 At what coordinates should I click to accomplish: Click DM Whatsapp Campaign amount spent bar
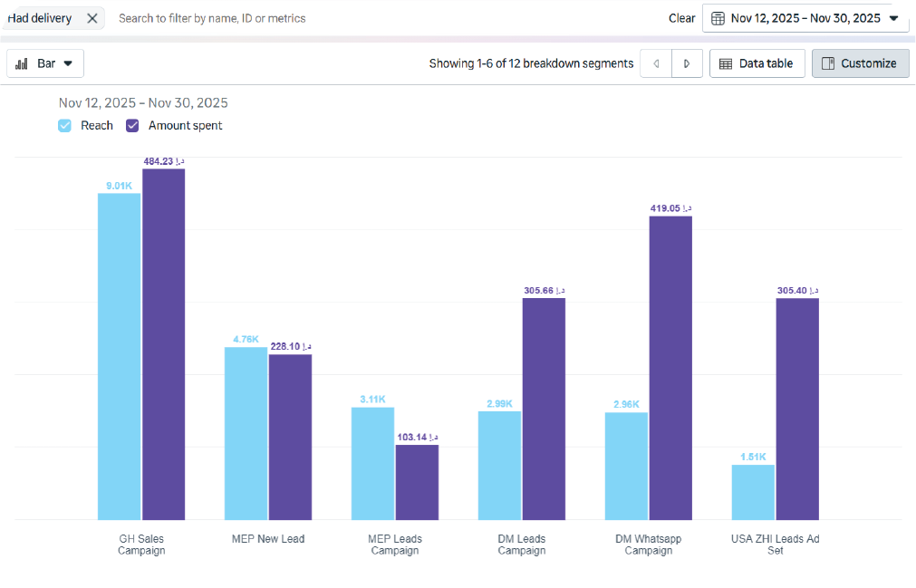point(670,367)
